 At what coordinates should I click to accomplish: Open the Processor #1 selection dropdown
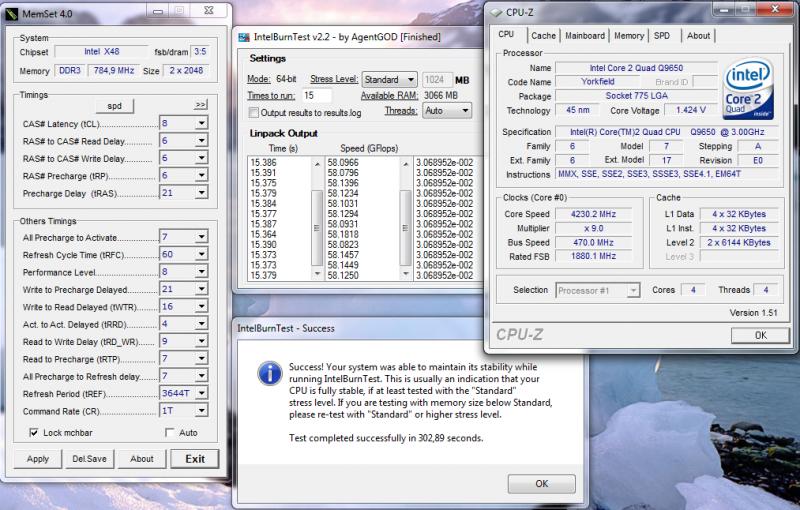coord(633,291)
